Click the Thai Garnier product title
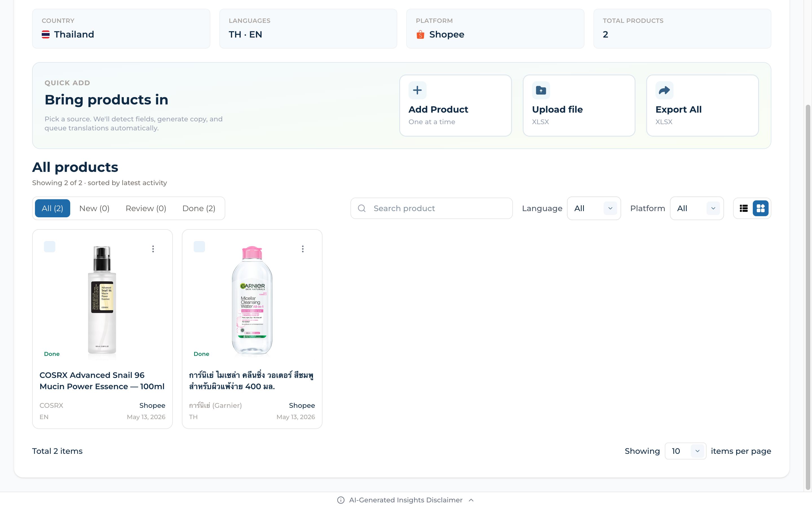Image resolution: width=812 pixels, height=508 pixels. 251,381
